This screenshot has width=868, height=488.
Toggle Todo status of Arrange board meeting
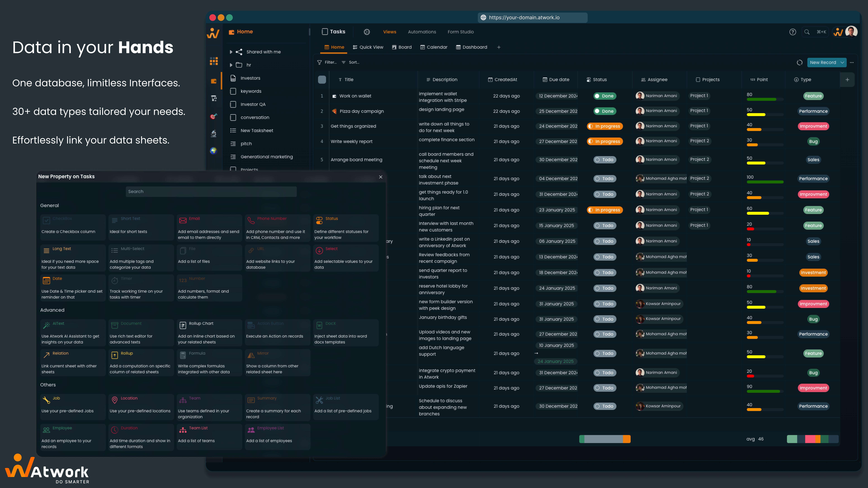pos(605,160)
